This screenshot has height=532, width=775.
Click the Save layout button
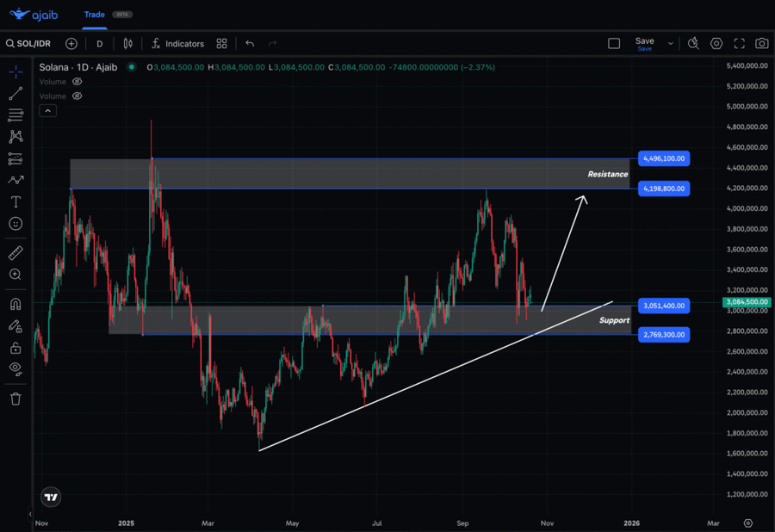pyautogui.click(x=644, y=43)
